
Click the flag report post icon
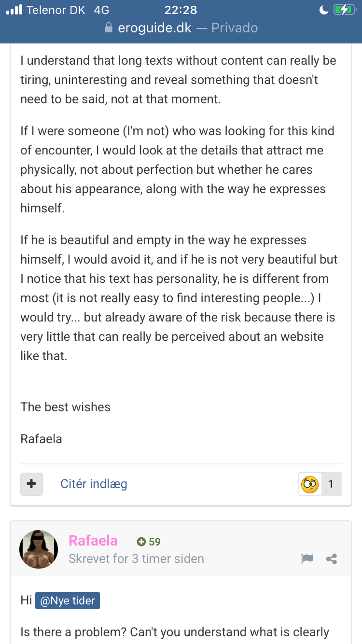tap(307, 559)
